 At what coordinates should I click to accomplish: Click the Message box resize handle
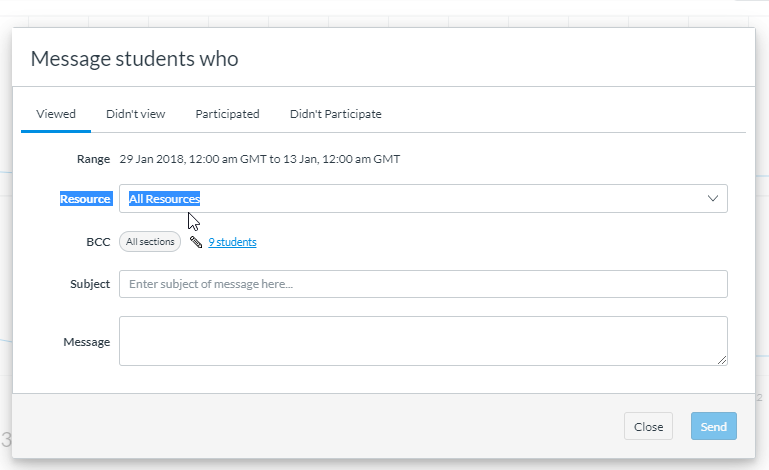pos(722,360)
